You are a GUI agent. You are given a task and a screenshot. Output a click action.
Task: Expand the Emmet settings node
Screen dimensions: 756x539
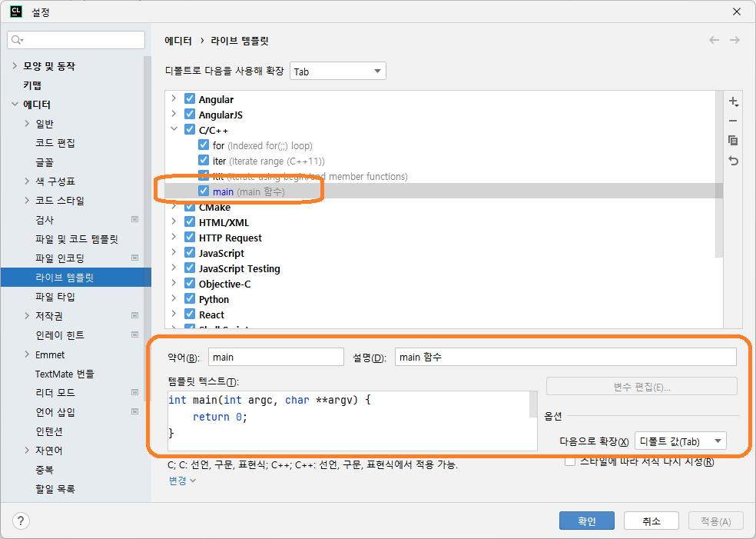click(x=27, y=354)
